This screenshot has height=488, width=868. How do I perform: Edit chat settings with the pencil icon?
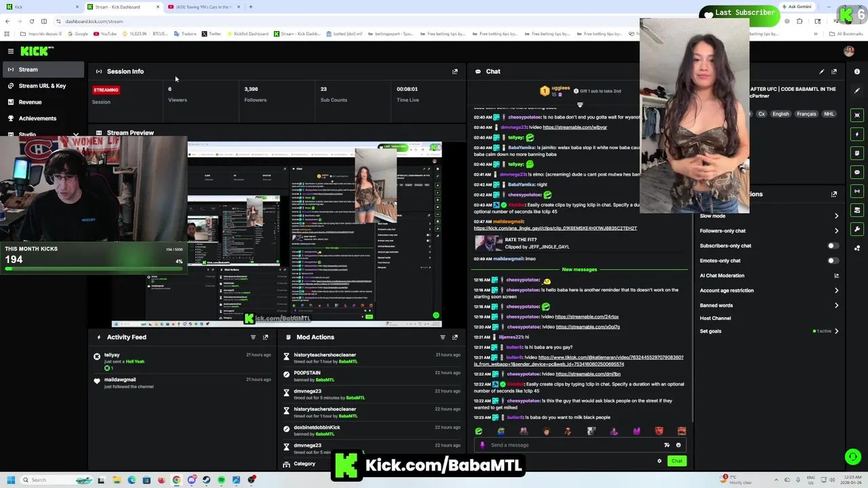822,71
